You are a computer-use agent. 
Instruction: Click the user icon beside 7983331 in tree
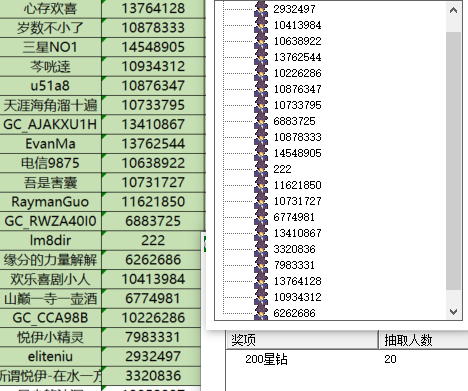(x=261, y=265)
